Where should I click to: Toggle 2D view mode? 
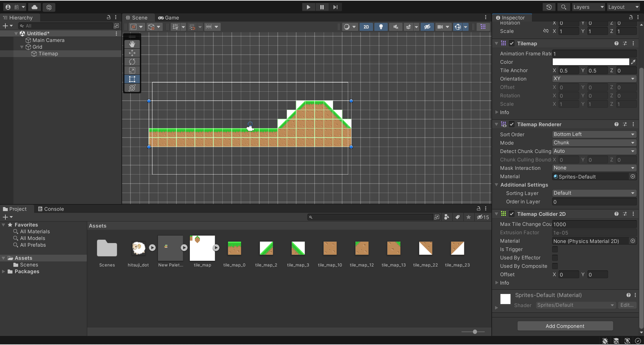tap(366, 27)
